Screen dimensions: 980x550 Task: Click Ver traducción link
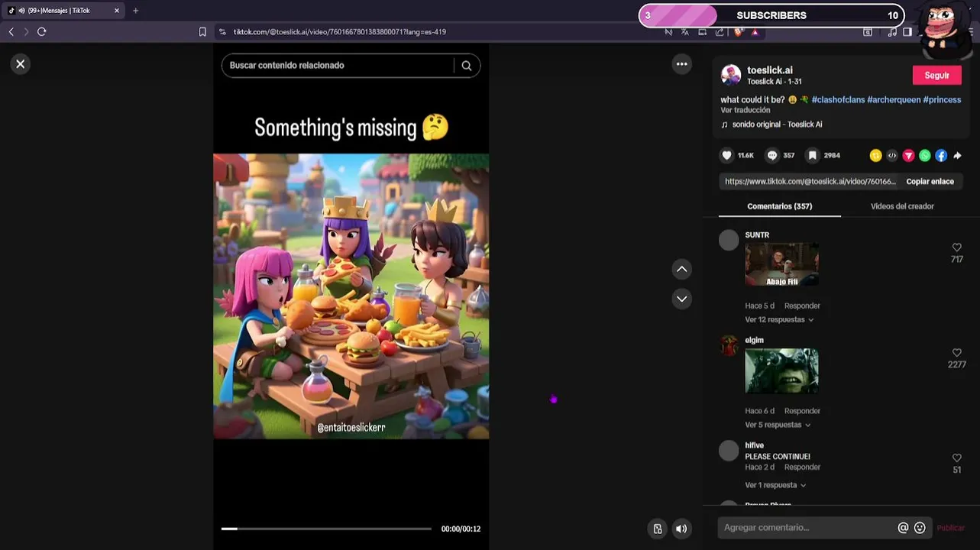(x=746, y=110)
